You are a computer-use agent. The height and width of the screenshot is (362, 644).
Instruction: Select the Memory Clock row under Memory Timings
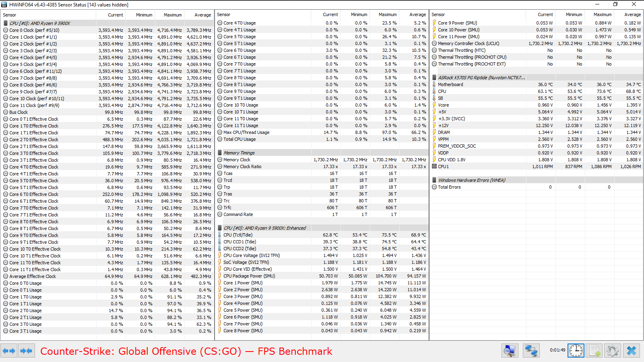[x=322, y=160]
